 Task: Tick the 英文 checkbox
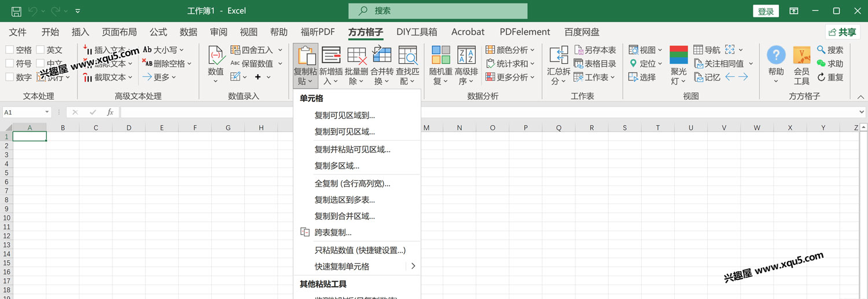click(40, 50)
